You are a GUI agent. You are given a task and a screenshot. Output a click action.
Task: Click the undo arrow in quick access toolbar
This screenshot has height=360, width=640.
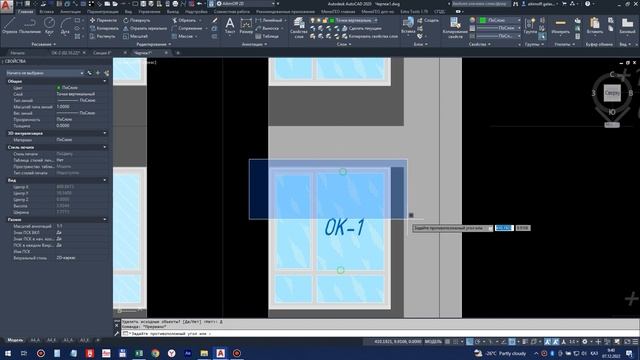pyautogui.click(x=200, y=4)
